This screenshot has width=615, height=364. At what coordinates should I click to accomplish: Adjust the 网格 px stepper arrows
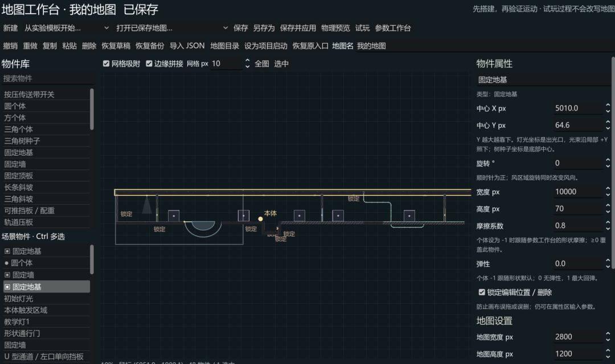pyautogui.click(x=247, y=64)
